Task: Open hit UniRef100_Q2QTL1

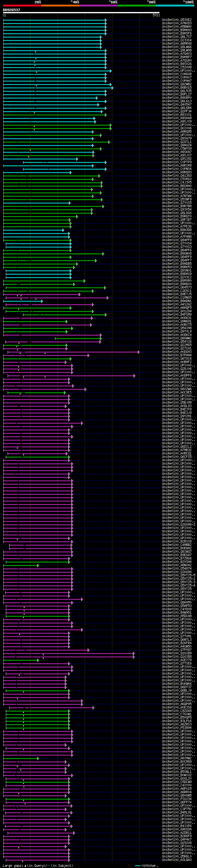Action: tap(177, 142)
